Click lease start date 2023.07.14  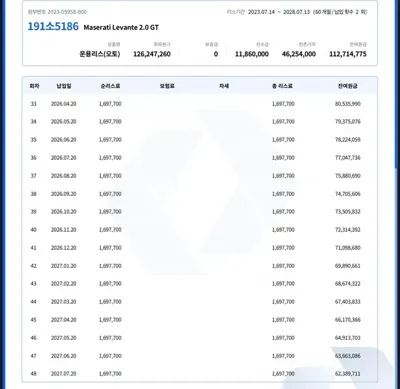click(262, 12)
